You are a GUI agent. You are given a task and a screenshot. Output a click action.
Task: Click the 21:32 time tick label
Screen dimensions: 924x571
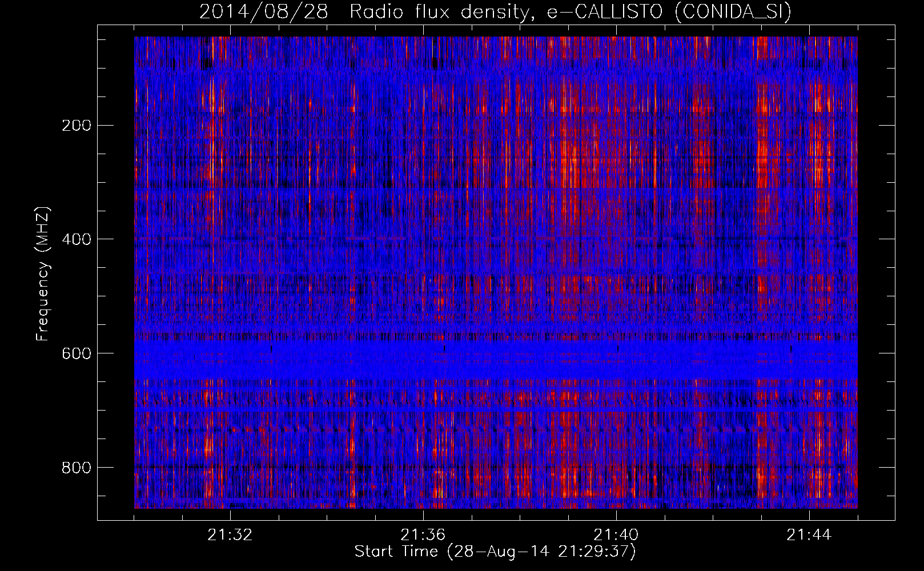230,535
